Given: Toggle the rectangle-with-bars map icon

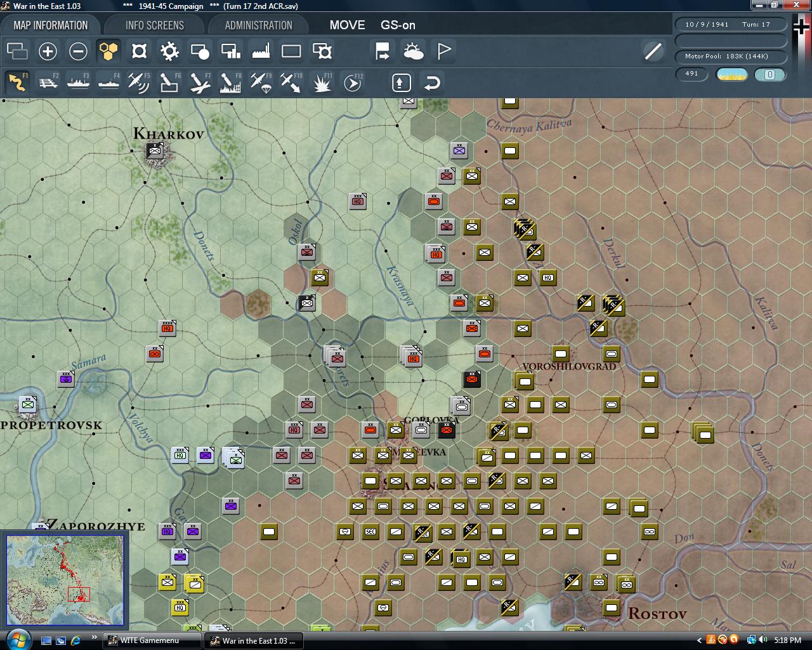Looking at the screenshot, I should (230, 51).
